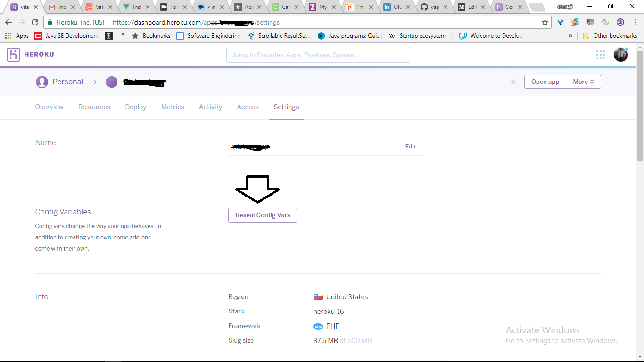Show more bookmarks chevron
Image resolution: width=644 pixels, height=362 pixels.
point(570,36)
